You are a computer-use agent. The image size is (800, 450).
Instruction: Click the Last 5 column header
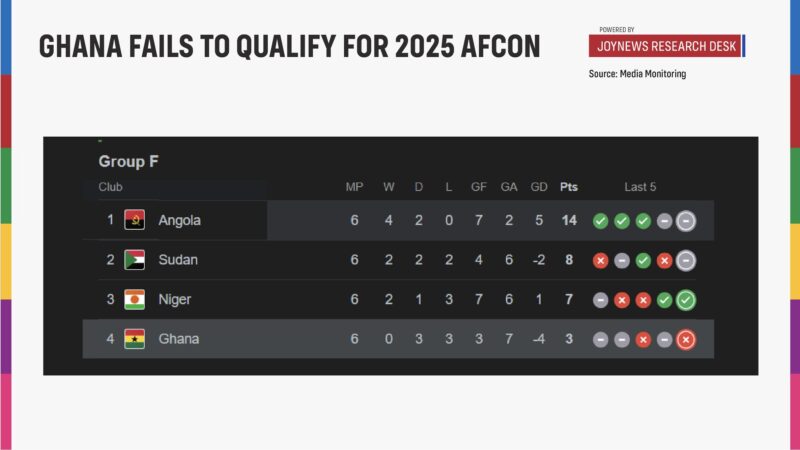(x=640, y=187)
